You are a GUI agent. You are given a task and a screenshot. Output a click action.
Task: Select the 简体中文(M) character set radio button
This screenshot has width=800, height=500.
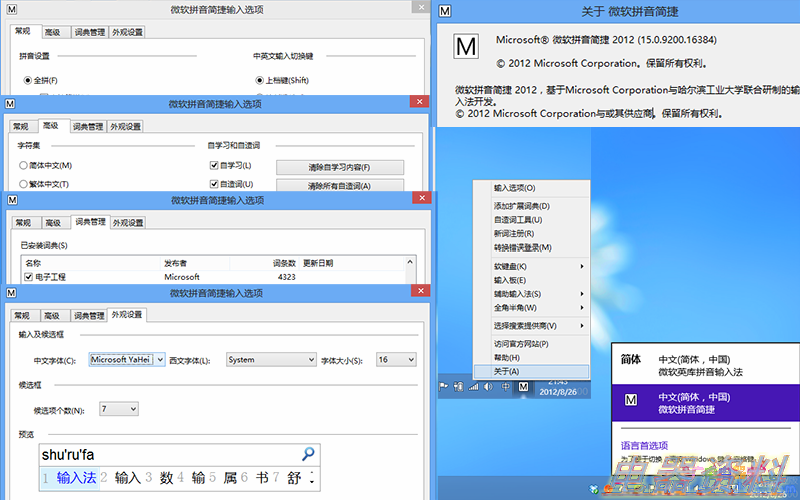[24, 165]
